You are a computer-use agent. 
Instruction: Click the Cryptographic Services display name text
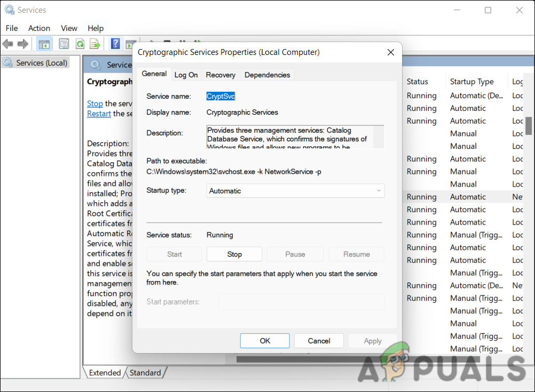pyautogui.click(x=242, y=113)
